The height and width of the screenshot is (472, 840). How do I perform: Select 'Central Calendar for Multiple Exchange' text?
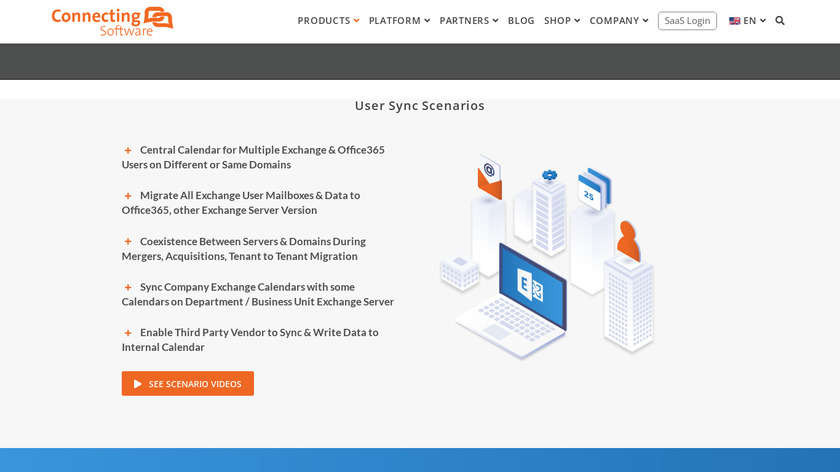232,150
